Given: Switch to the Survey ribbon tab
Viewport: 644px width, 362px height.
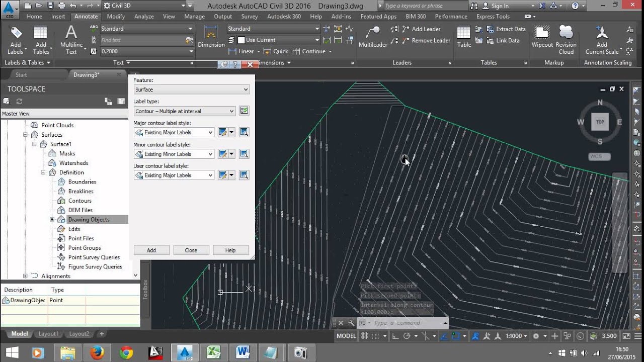Looking at the screenshot, I should coord(250,17).
